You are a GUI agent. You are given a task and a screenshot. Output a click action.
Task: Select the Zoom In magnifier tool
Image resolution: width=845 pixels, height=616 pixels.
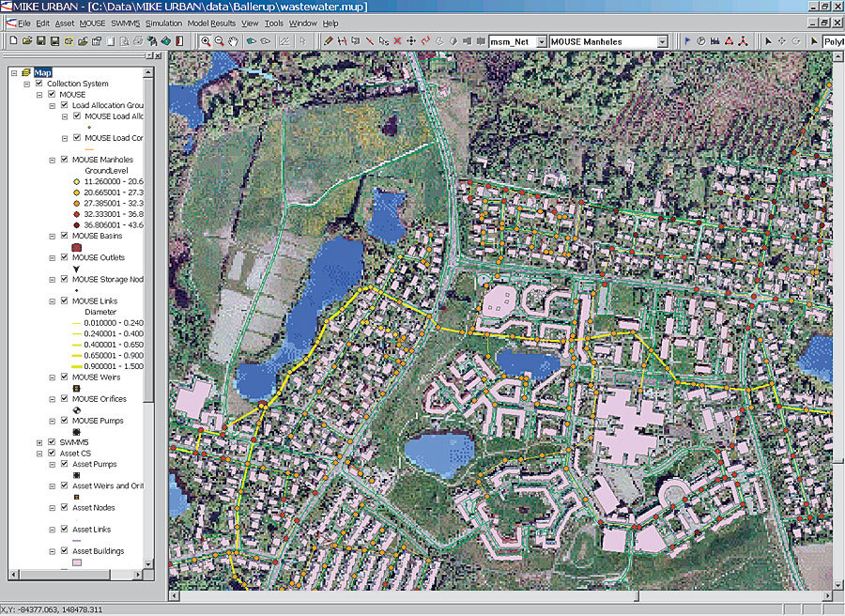(206, 41)
